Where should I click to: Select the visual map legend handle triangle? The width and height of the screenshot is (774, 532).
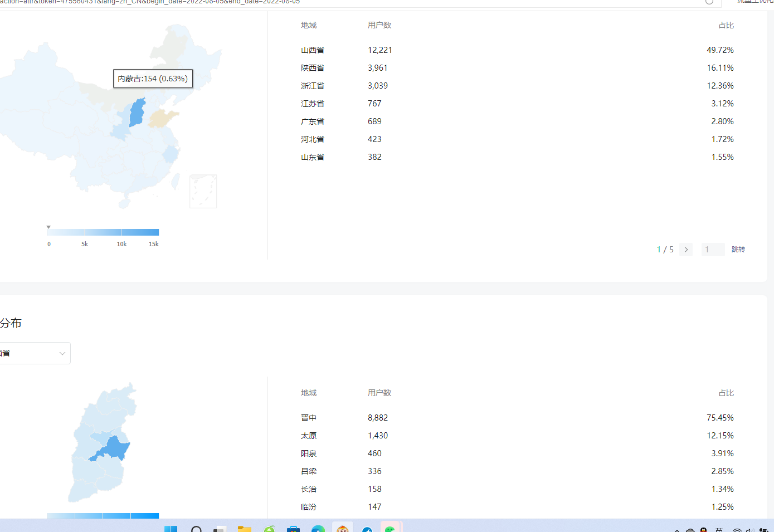(x=48, y=227)
